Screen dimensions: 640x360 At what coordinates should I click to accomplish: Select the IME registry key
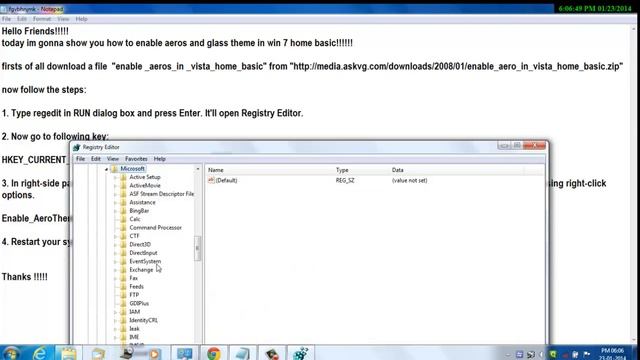coord(134,337)
